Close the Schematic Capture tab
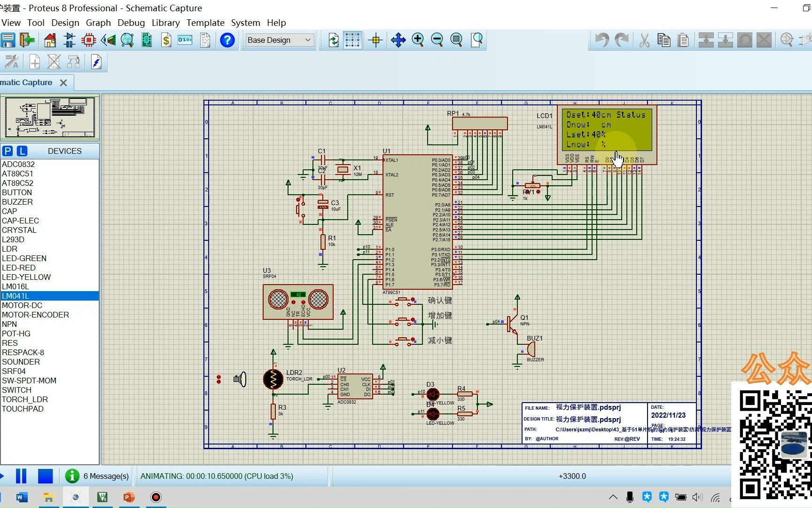 63,83
